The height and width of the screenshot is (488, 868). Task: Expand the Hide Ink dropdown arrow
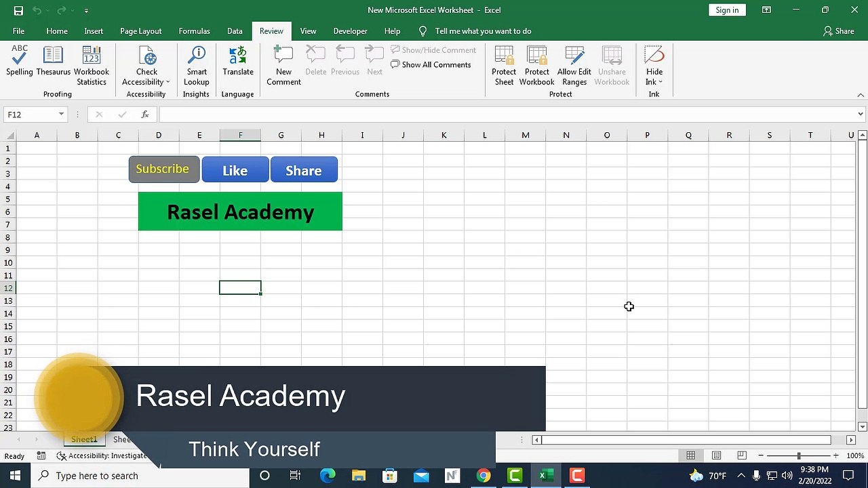click(x=660, y=82)
